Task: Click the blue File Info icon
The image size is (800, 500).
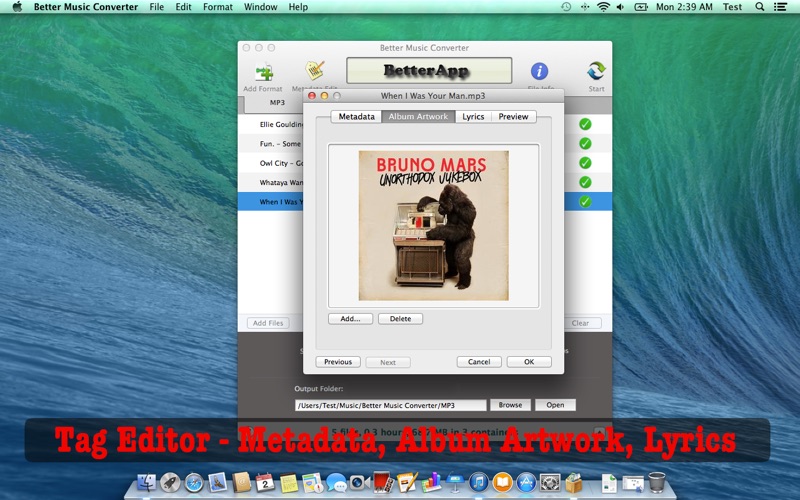Action: click(x=539, y=71)
